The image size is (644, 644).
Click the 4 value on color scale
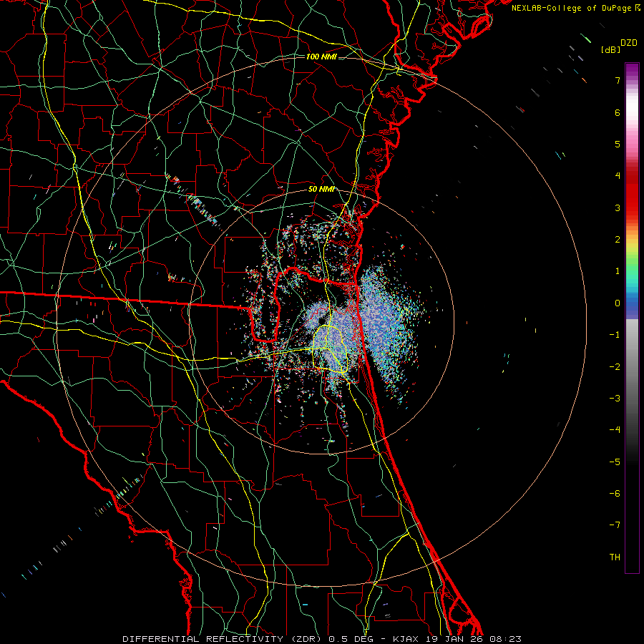(618, 176)
